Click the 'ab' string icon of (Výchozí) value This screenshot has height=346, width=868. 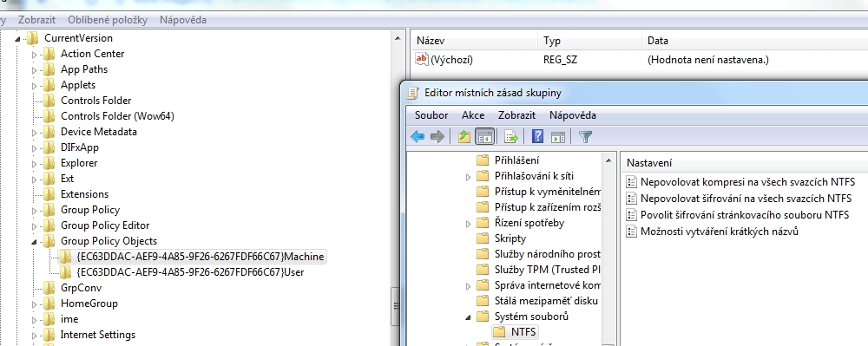tap(422, 59)
